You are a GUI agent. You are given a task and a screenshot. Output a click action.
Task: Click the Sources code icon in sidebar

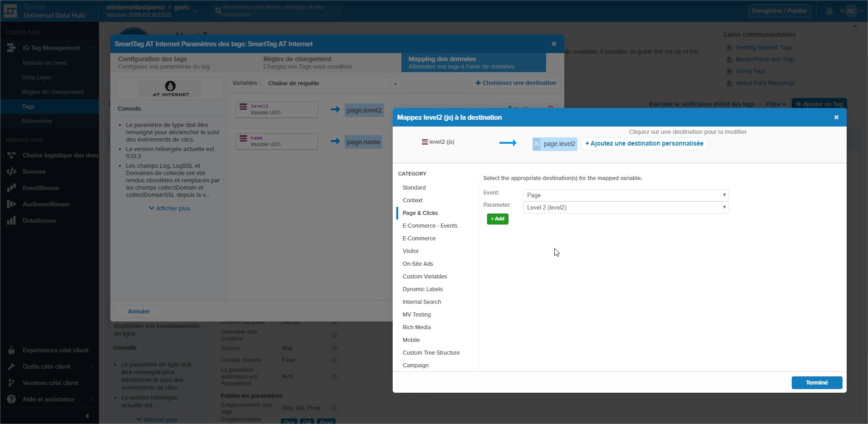click(x=11, y=171)
